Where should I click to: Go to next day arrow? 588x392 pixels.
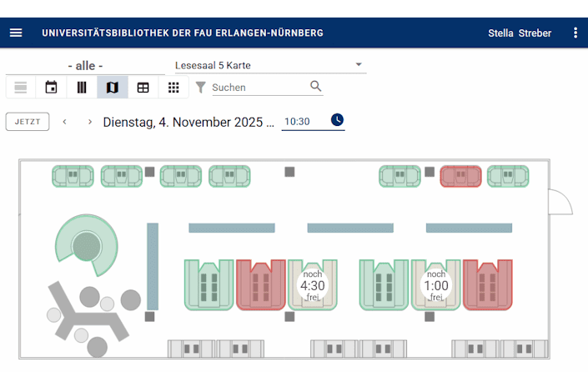(x=90, y=122)
